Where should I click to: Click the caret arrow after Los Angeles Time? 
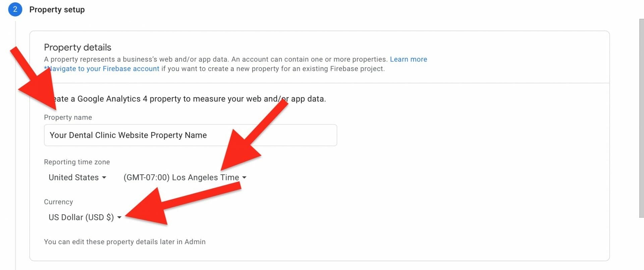point(244,177)
